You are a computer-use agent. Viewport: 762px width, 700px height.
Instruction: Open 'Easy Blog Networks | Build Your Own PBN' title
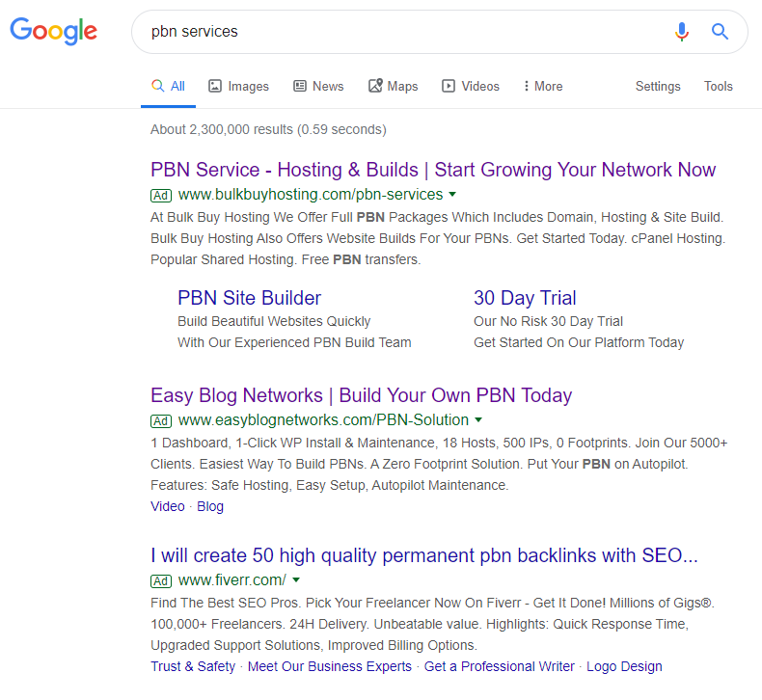coord(361,395)
